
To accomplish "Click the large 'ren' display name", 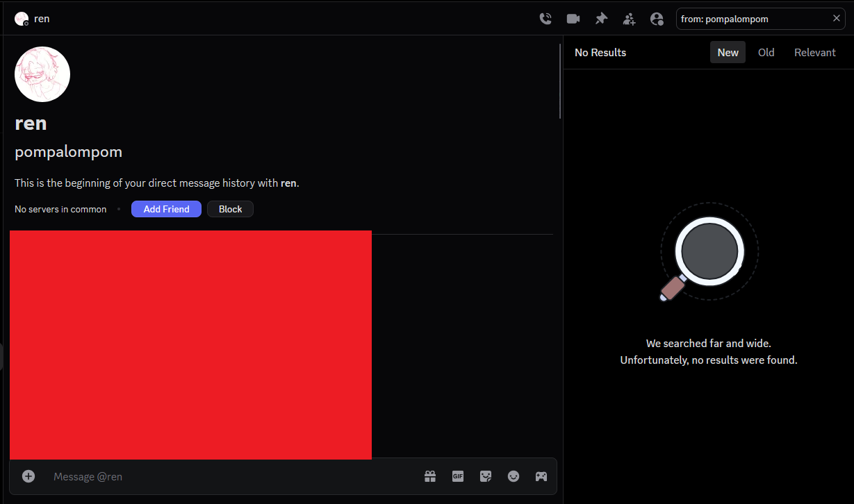I will 31,123.
